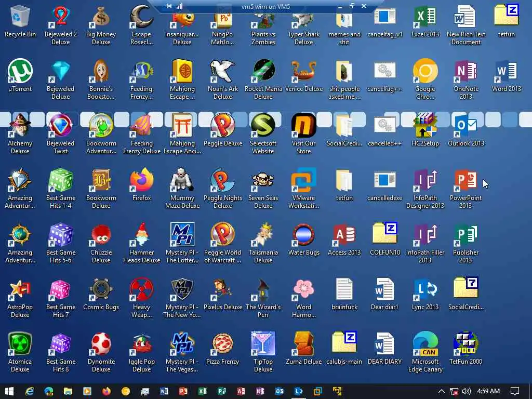Select the Mummy Maze Deluxe shortcut
This screenshot has width=532, height=399.
click(x=182, y=189)
